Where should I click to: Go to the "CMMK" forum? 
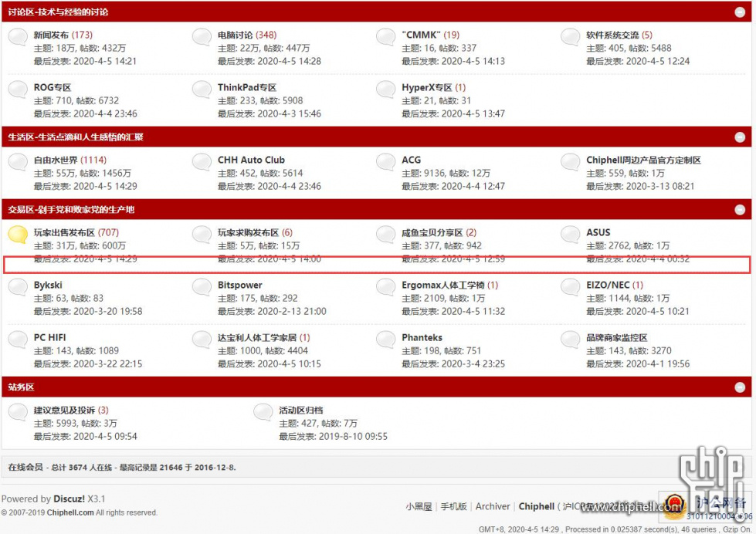[421, 35]
